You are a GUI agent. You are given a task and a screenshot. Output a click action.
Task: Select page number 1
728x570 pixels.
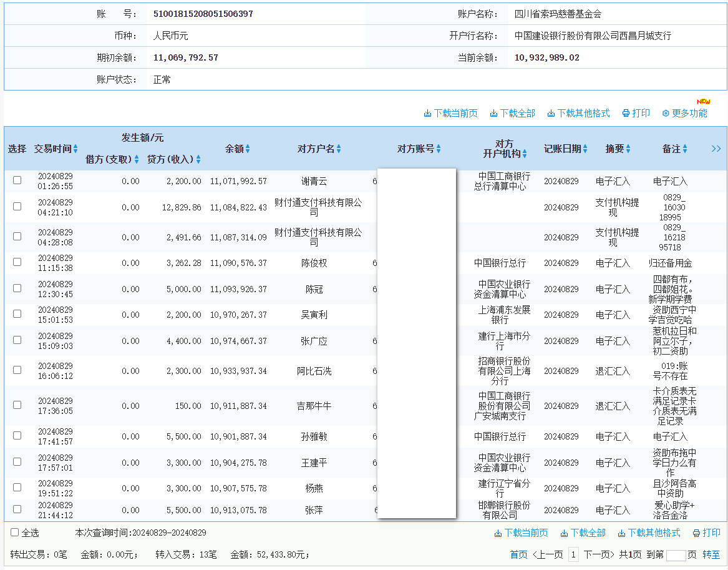pos(573,554)
